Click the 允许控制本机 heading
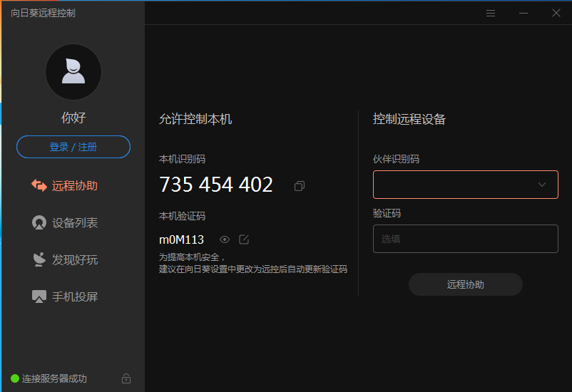572x392 pixels. pyautogui.click(x=195, y=119)
